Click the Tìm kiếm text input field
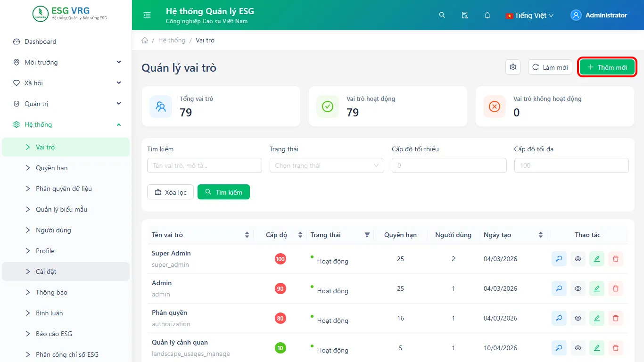 [205, 165]
